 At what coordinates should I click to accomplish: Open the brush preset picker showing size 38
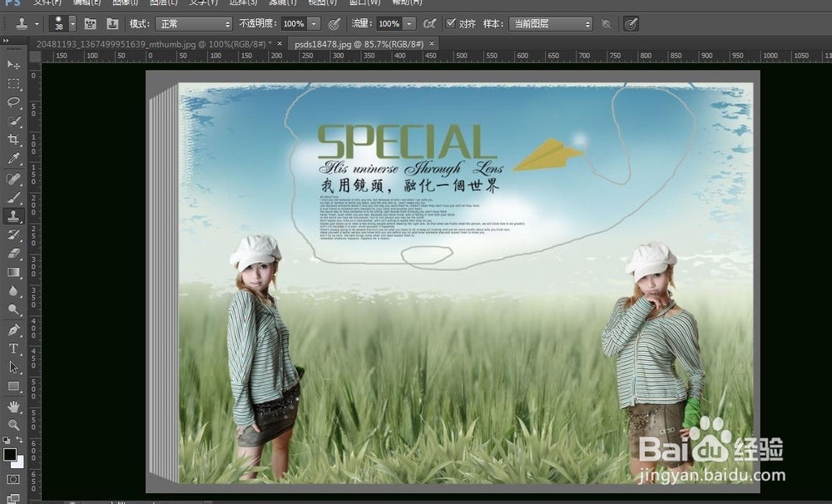[58, 24]
